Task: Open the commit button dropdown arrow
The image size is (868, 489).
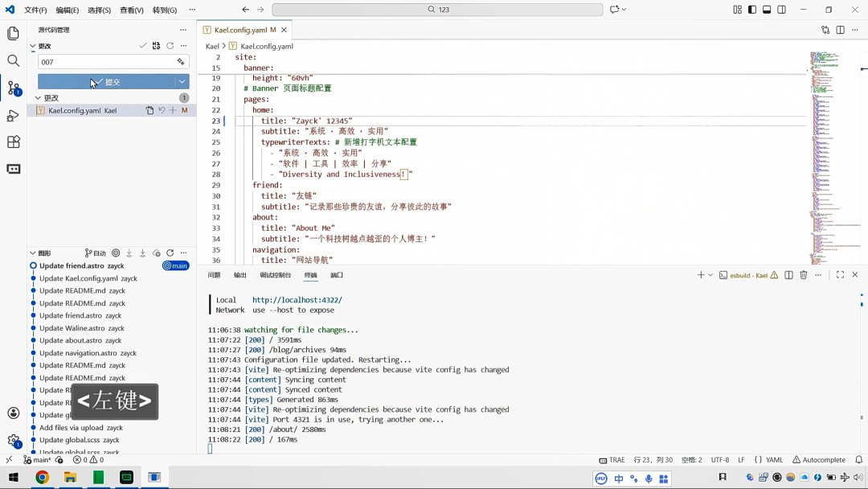Action: point(182,81)
